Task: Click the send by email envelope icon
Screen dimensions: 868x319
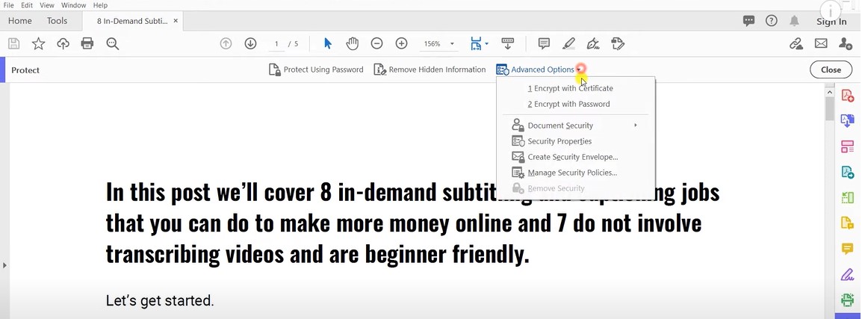Action: (x=821, y=44)
